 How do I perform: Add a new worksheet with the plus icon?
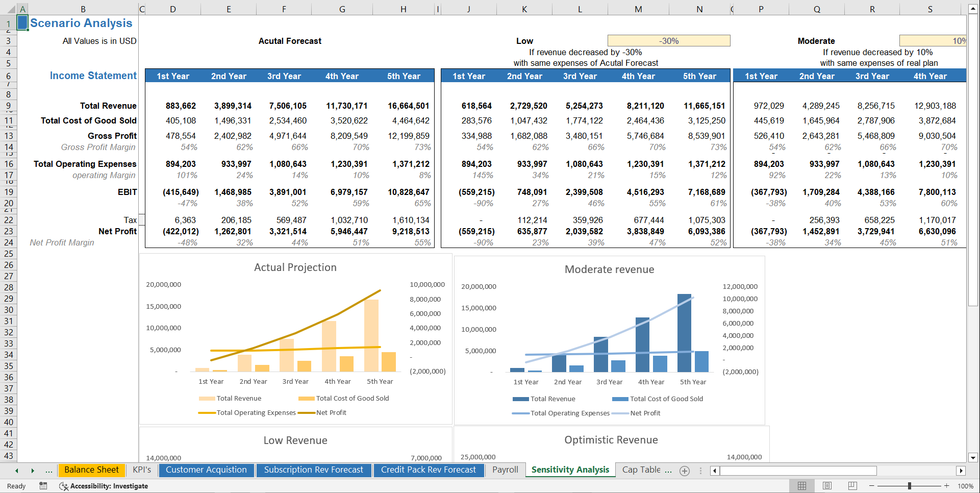pyautogui.click(x=685, y=471)
